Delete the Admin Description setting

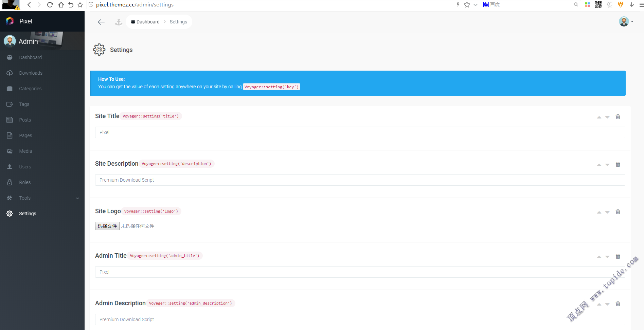pyautogui.click(x=618, y=304)
